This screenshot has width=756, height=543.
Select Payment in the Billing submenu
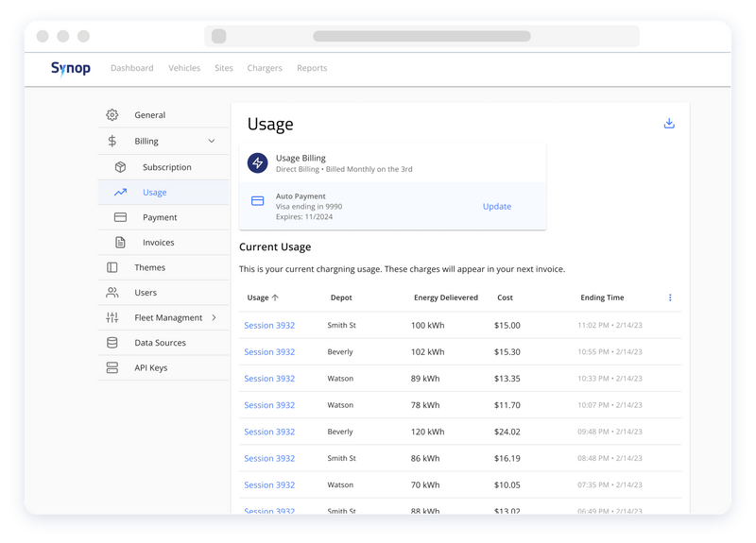tap(160, 217)
